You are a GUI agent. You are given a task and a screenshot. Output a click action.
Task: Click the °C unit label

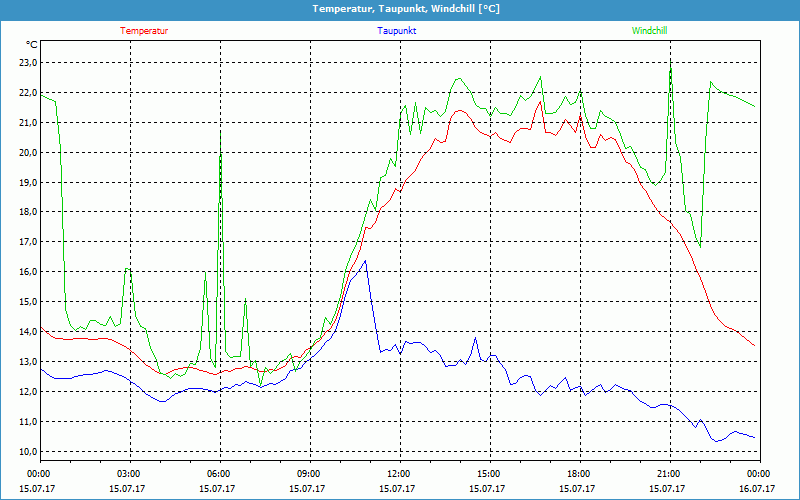pyautogui.click(x=31, y=45)
